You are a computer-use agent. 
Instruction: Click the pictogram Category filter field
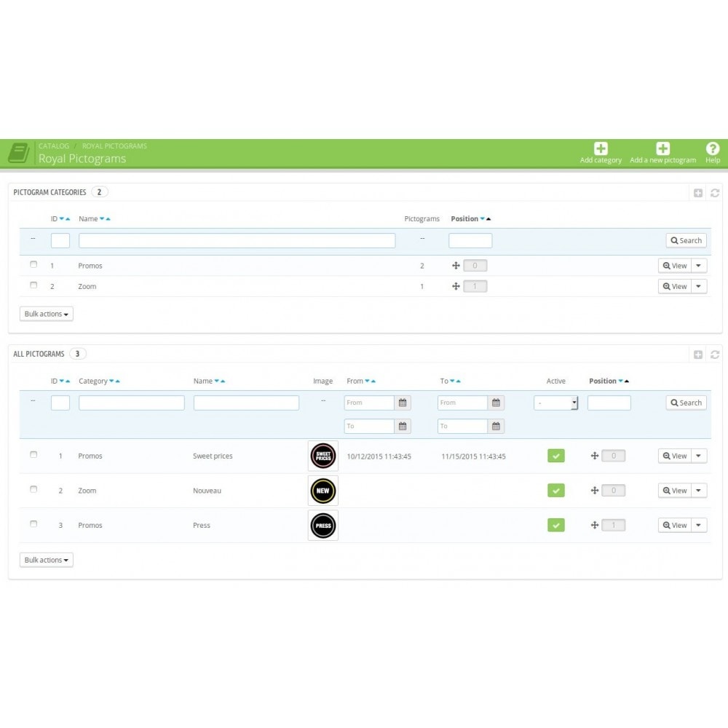[131, 403]
